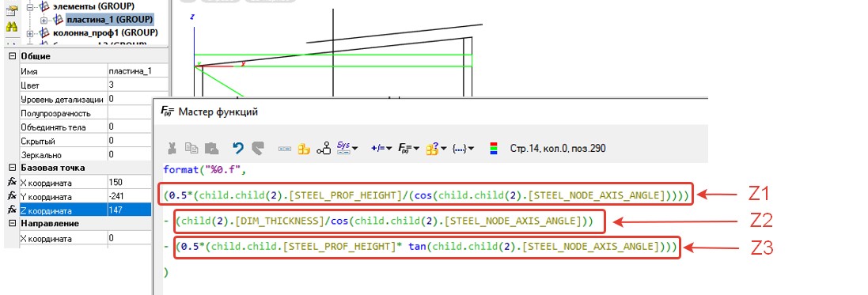Click the fx button beside X координата
This screenshot has width=868, height=295.
click(11, 182)
